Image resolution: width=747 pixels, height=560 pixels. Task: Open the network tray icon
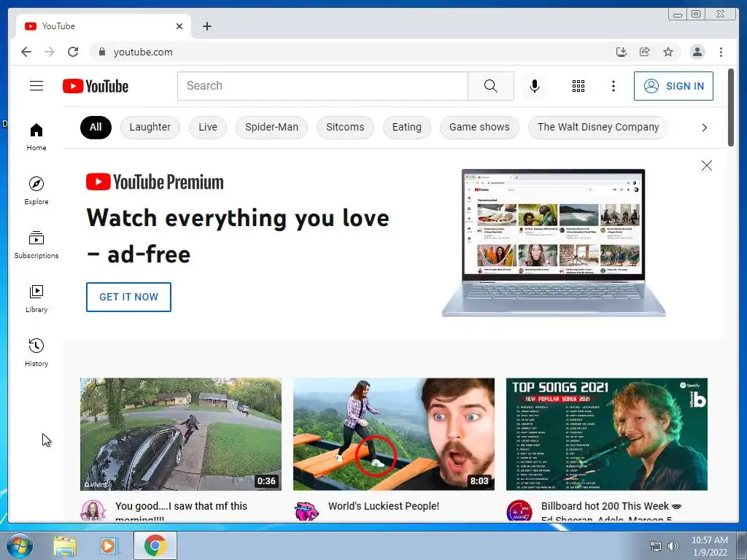(656, 546)
